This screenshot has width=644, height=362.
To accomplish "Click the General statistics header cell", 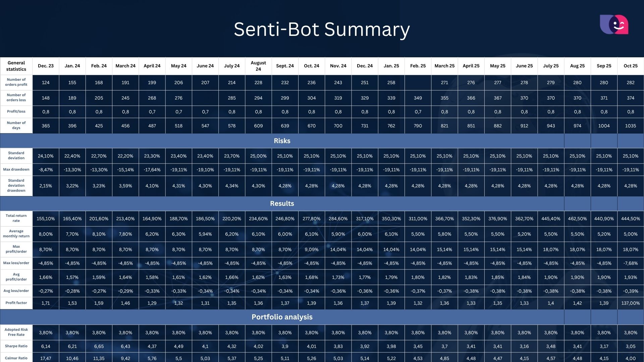I will click(x=16, y=66).
